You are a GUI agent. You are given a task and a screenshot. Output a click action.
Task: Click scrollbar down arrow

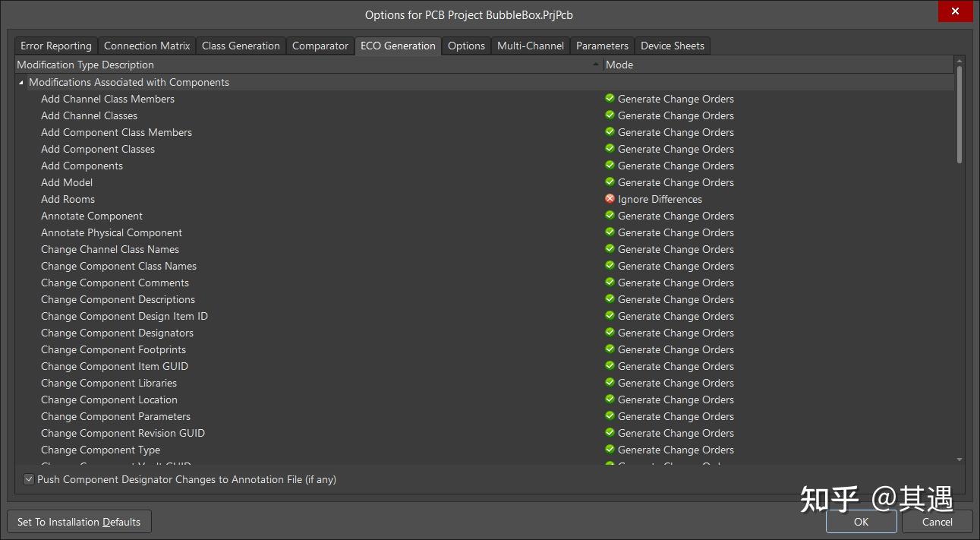[960, 459]
